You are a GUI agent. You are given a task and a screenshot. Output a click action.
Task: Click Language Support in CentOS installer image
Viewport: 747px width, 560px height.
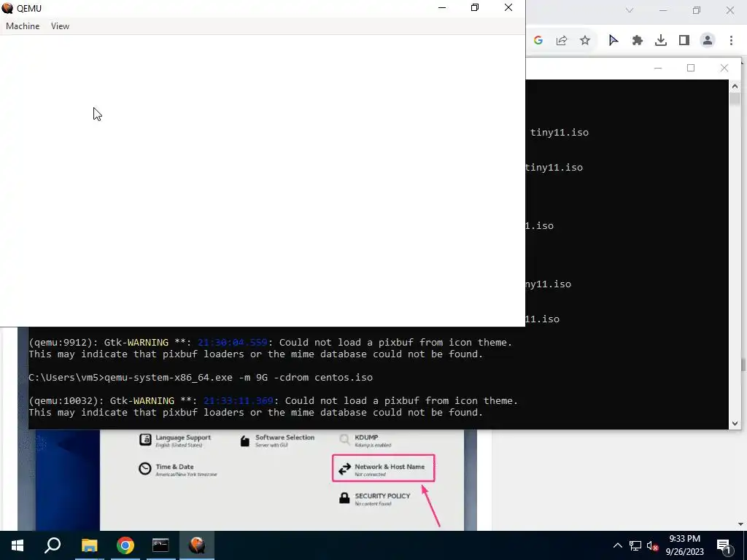point(175,440)
